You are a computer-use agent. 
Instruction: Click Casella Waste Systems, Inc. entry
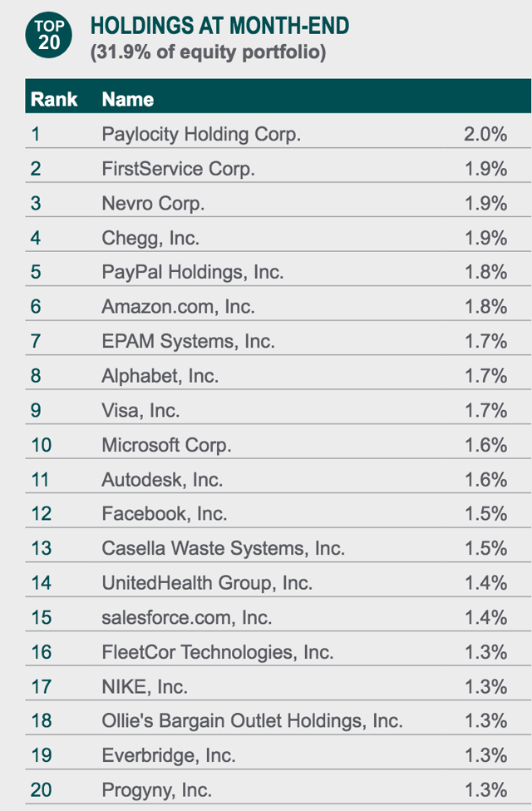pos(224,548)
